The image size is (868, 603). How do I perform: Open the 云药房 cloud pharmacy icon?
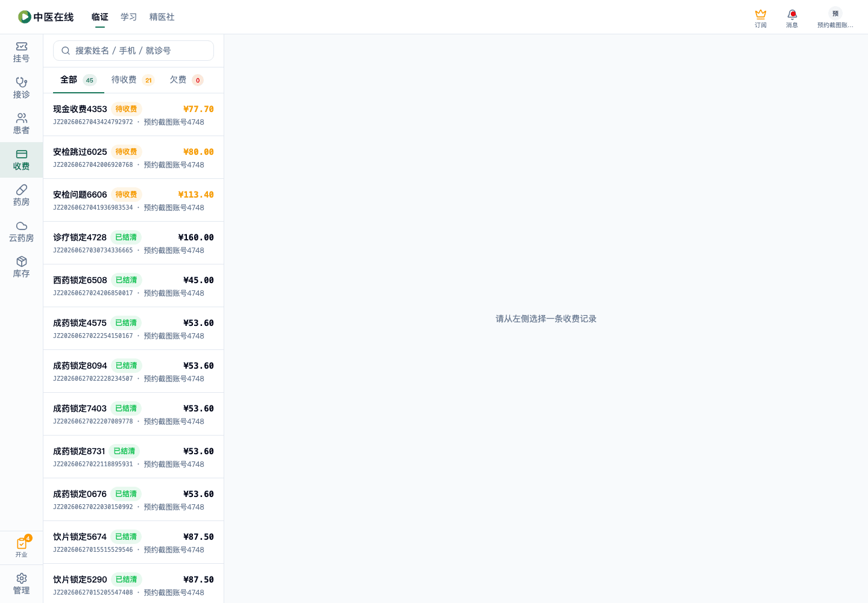click(x=22, y=226)
